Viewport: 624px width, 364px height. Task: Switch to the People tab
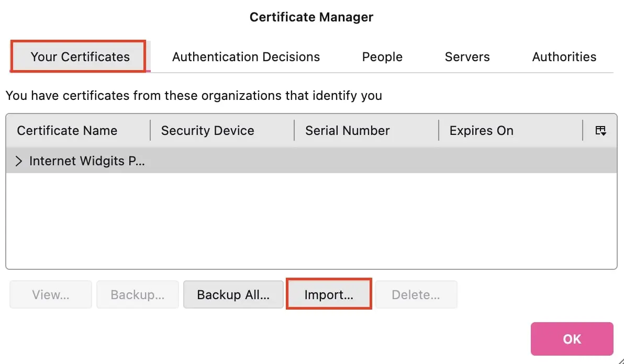coord(382,56)
